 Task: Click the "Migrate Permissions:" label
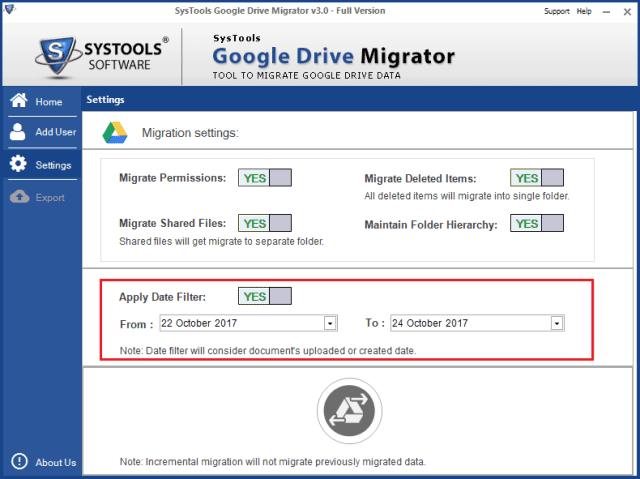(172, 178)
